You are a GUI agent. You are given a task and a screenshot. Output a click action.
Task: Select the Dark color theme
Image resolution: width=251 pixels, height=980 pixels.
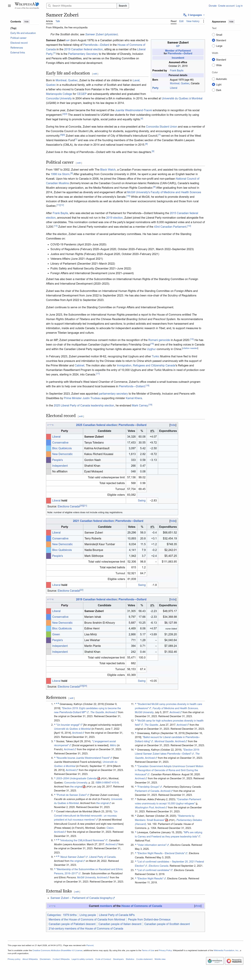tap(213, 90)
